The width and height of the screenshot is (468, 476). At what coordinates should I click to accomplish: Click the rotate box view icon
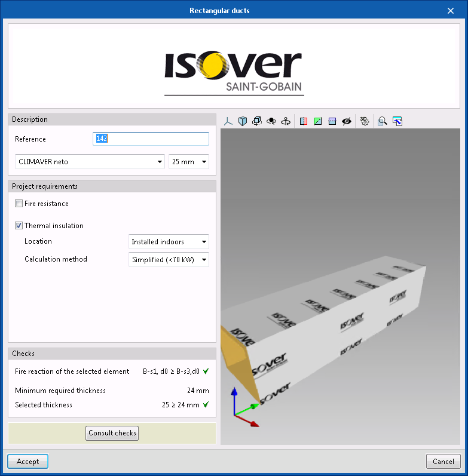(257, 121)
